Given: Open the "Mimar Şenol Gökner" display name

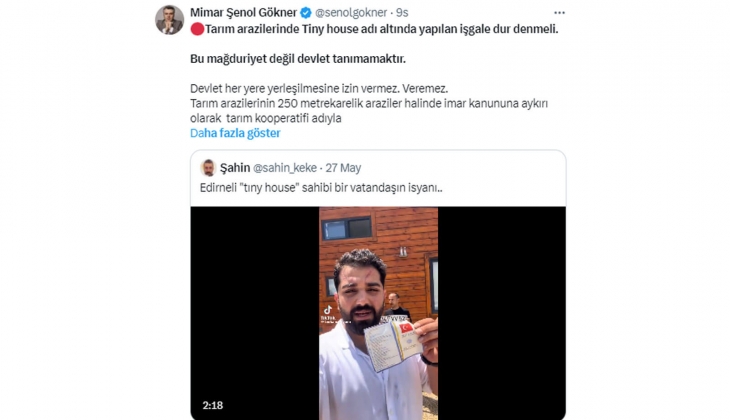Looking at the screenshot, I should click(x=243, y=13).
